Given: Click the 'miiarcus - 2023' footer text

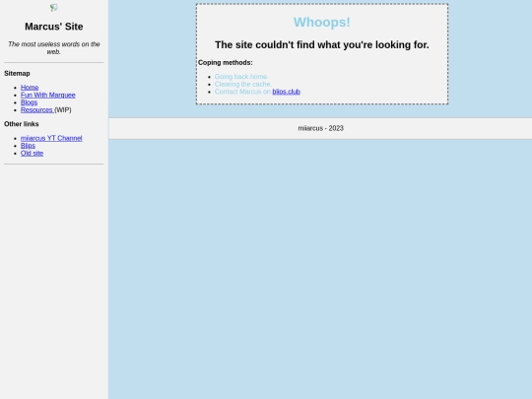Looking at the screenshot, I should pyautogui.click(x=320, y=128).
